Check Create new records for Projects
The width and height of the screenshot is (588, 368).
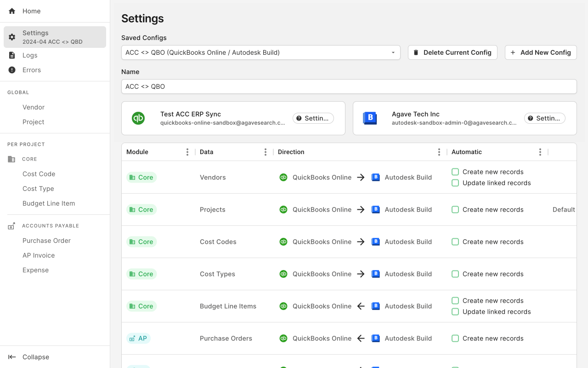point(455,209)
